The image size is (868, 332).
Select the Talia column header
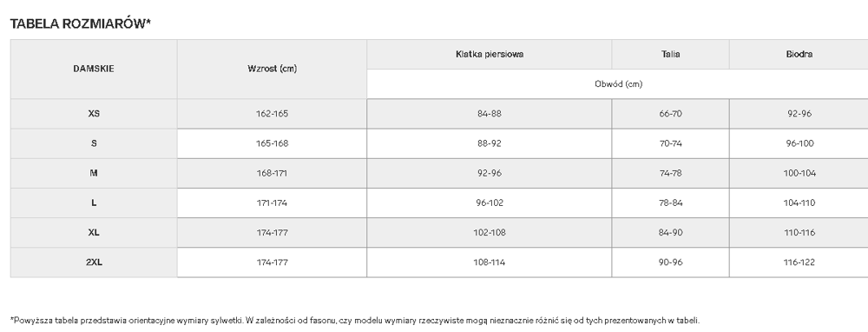670,54
